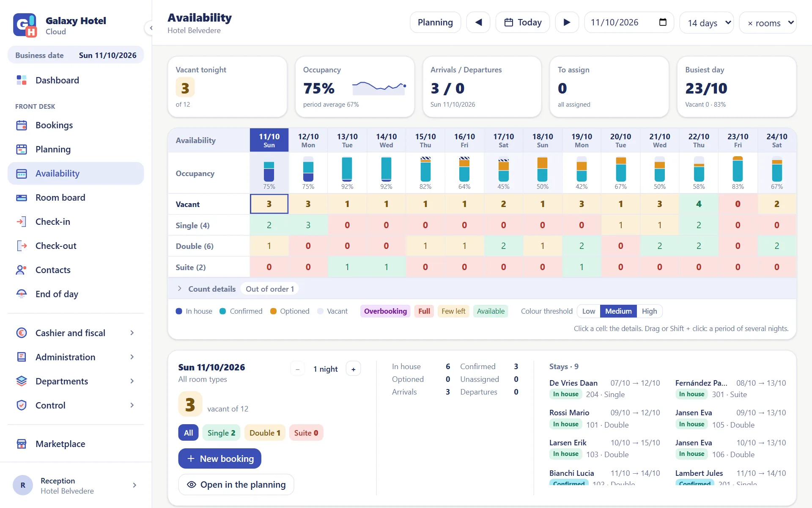Click the New booking button

pos(219,458)
